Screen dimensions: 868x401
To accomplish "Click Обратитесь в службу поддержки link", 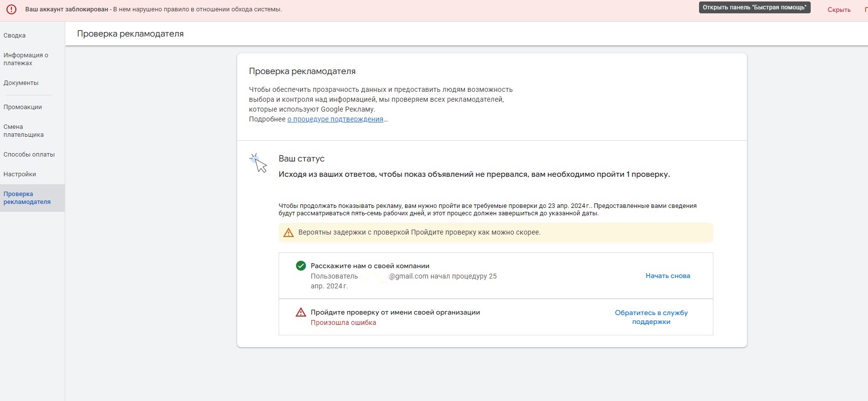I will pos(651,317).
